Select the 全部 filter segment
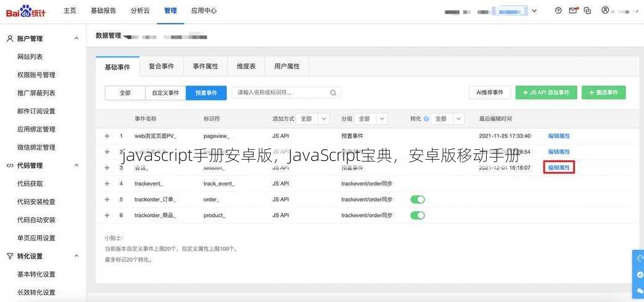The height and width of the screenshot is (302, 644). 125,93
